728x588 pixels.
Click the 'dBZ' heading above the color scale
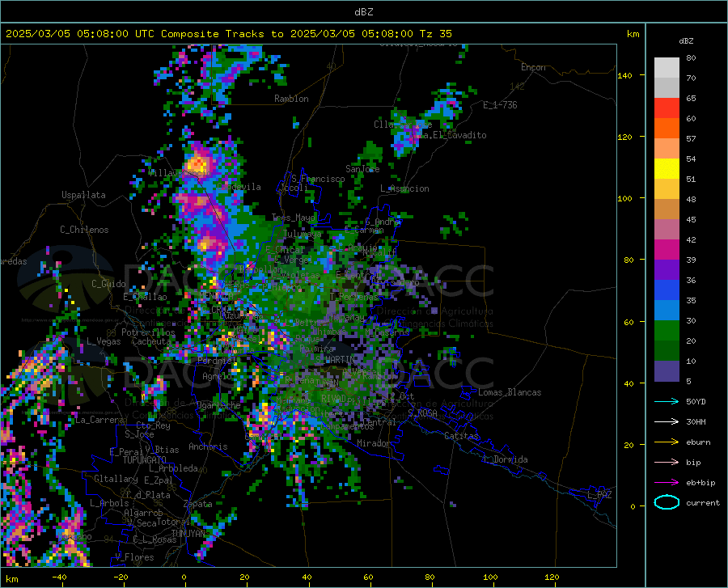tap(686, 40)
